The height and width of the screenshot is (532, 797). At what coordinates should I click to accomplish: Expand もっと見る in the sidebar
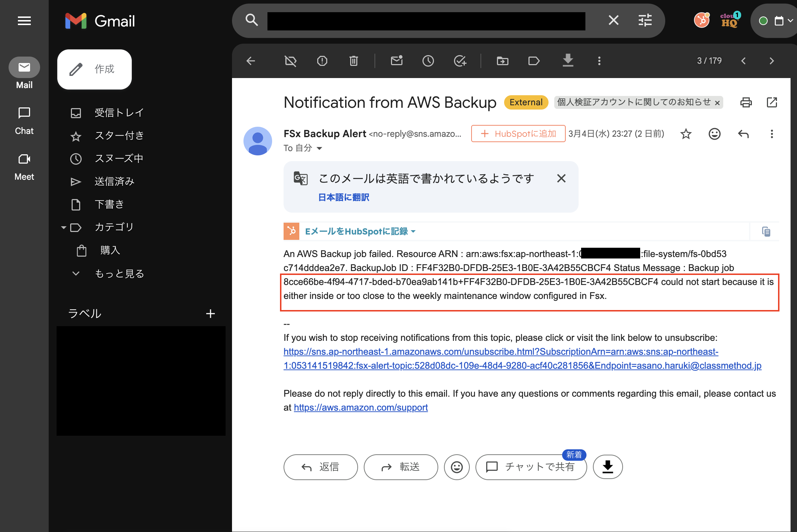(119, 274)
